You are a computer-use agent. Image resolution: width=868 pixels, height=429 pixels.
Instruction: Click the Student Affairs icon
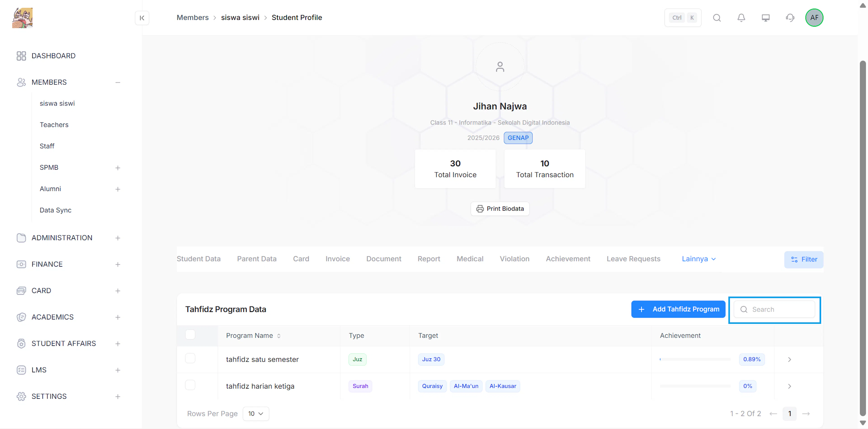21,343
